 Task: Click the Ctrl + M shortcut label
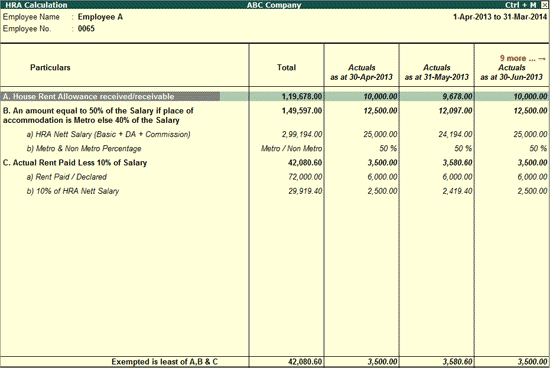521,5
